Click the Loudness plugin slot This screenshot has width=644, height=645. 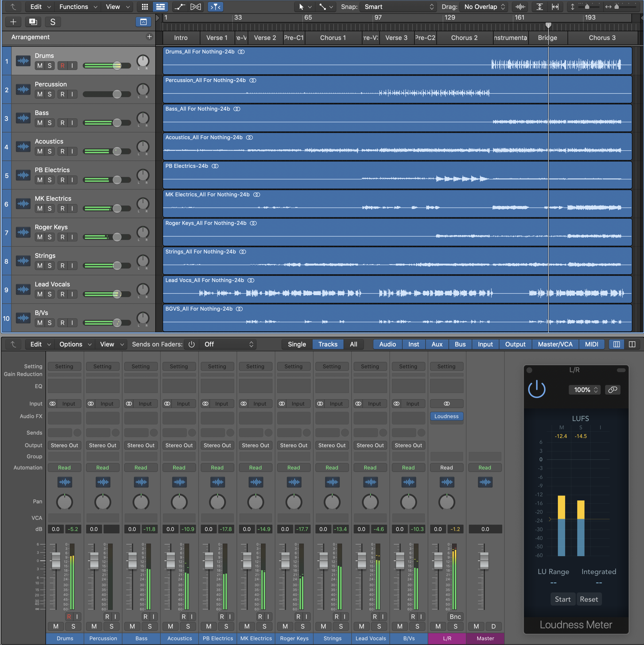pyautogui.click(x=446, y=416)
